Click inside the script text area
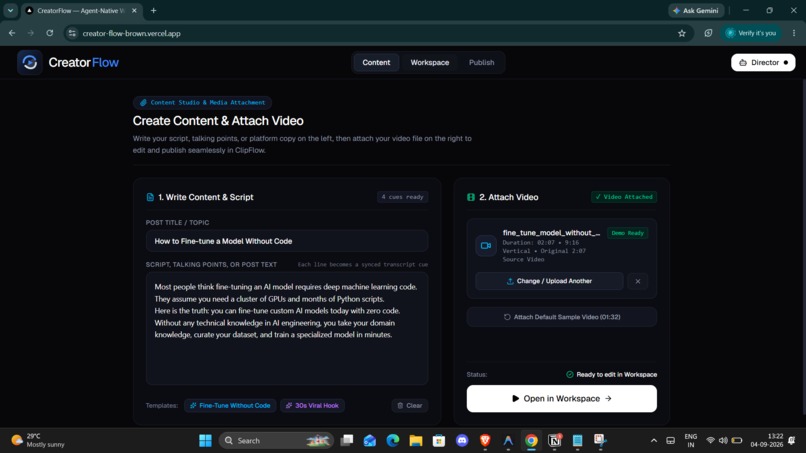This screenshot has width=806, height=453. pyautogui.click(x=287, y=329)
